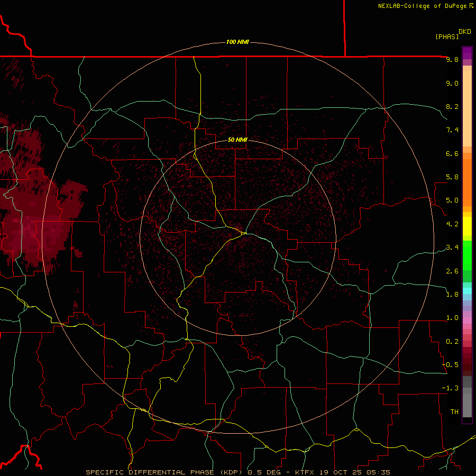This screenshot has width=476, height=476.
Task: Click the 3.4 scale value
Action: coord(452,248)
